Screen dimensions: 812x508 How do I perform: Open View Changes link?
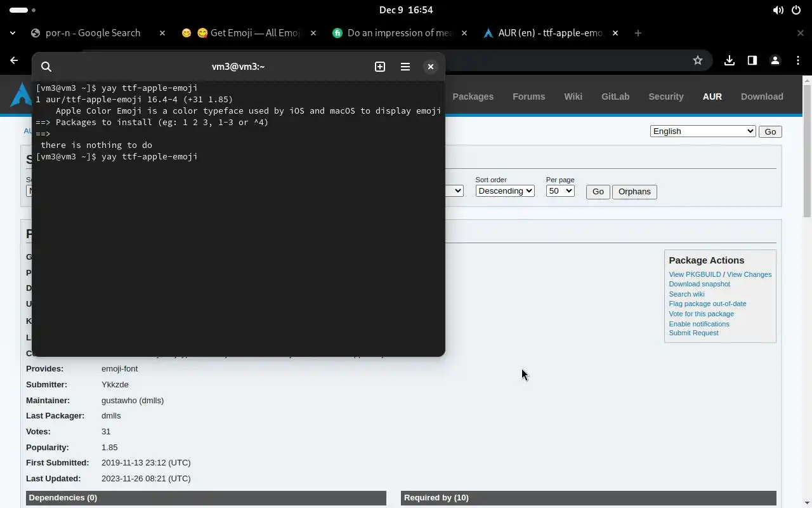click(x=749, y=274)
